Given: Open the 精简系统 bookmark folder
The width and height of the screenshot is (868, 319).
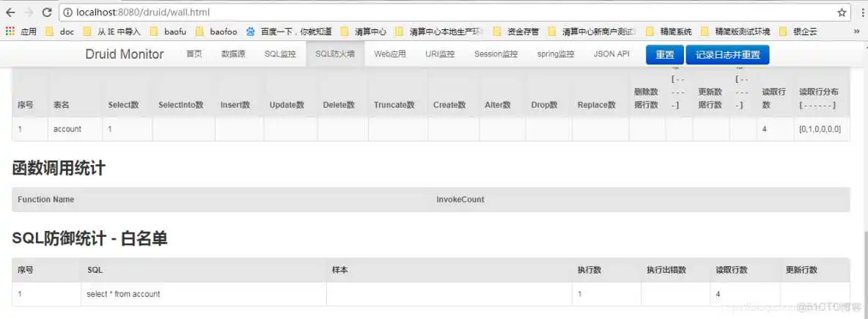Looking at the screenshot, I should [x=669, y=32].
